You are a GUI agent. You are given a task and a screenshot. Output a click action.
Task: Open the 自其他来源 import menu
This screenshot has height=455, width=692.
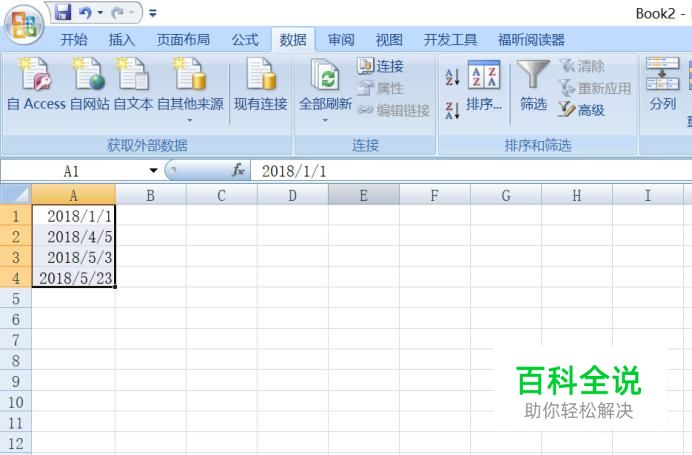190,90
